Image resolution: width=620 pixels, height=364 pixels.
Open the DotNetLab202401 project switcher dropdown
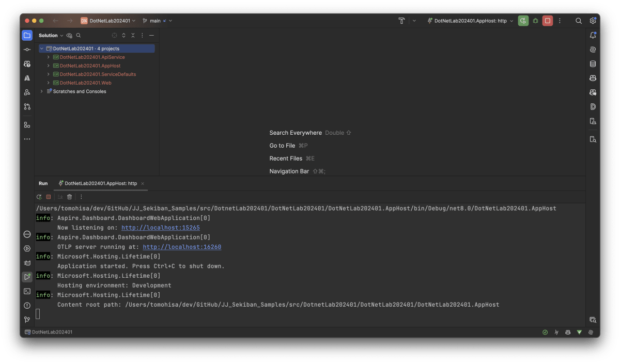click(x=107, y=21)
